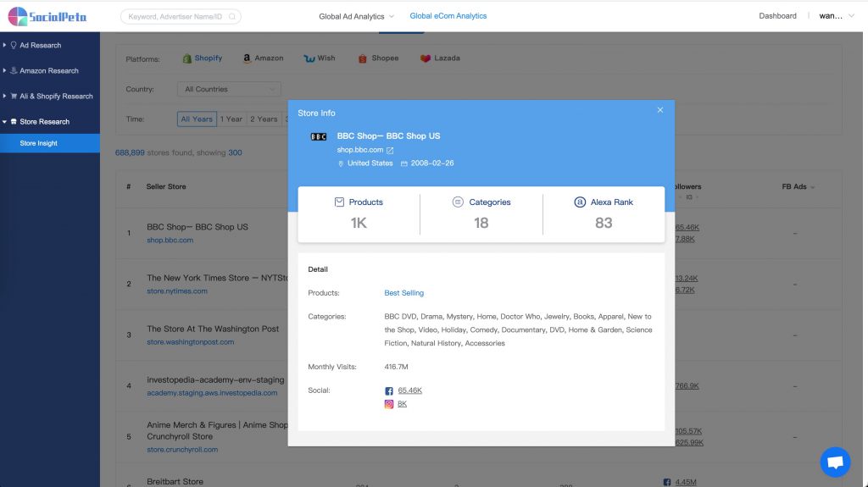Screen dimensions: 868x487
Task: Select the Shopify platform icon
Action: pos(187,58)
